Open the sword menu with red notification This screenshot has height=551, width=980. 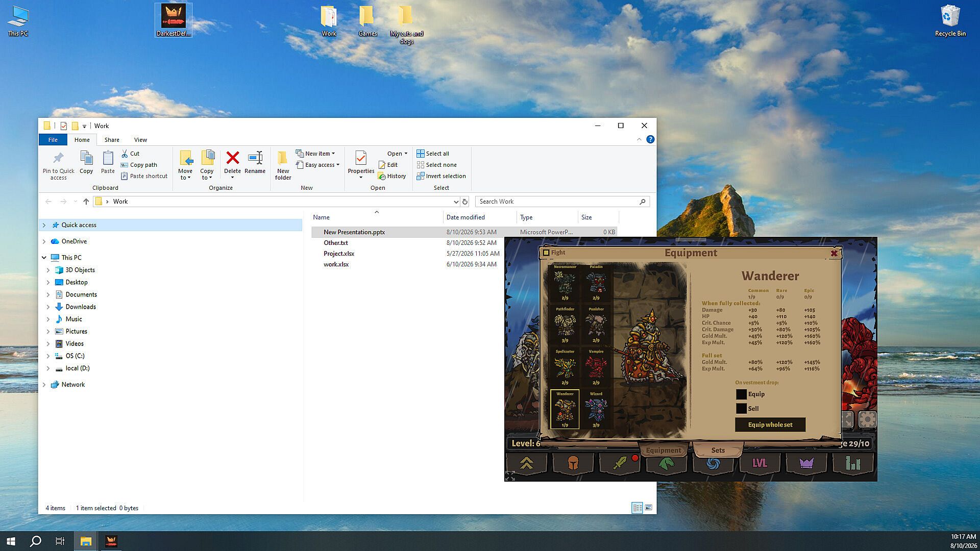(620, 463)
